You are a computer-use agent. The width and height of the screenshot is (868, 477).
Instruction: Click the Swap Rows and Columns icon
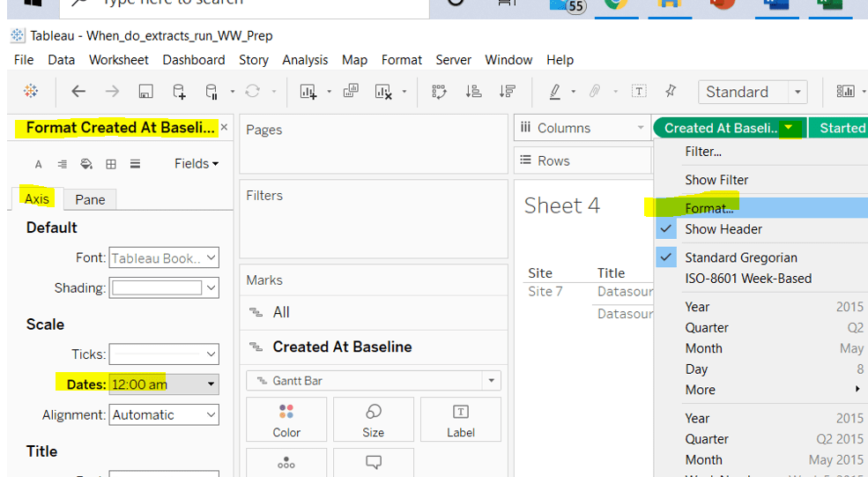439,92
